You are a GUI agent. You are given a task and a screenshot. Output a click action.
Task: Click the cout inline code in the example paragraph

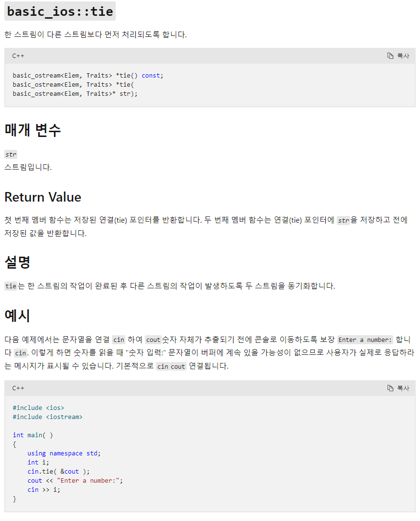tap(153, 340)
